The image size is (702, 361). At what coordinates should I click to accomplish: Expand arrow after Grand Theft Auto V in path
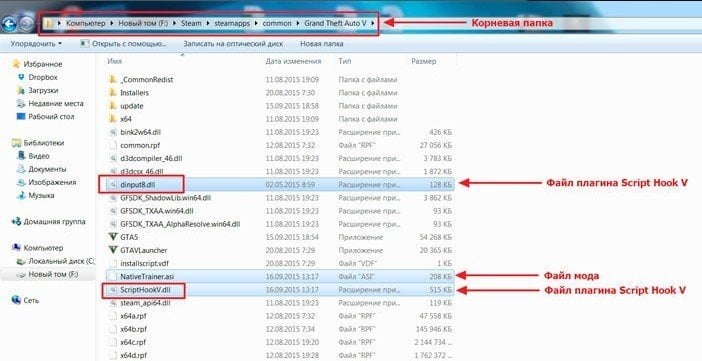pos(373,23)
